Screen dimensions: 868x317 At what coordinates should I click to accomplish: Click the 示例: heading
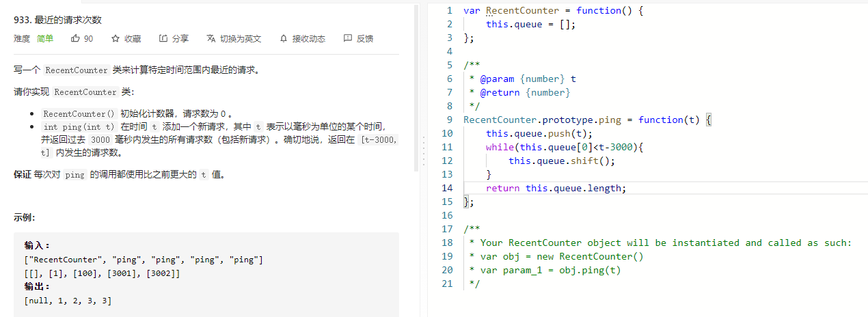click(x=24, y=217)
